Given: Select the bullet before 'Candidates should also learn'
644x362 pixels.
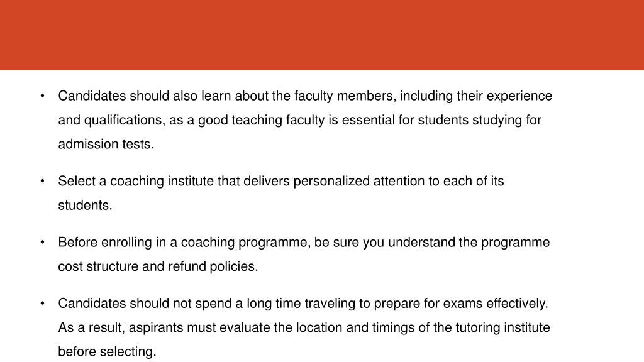Looking at the screenshot, I should click(42, 96).
